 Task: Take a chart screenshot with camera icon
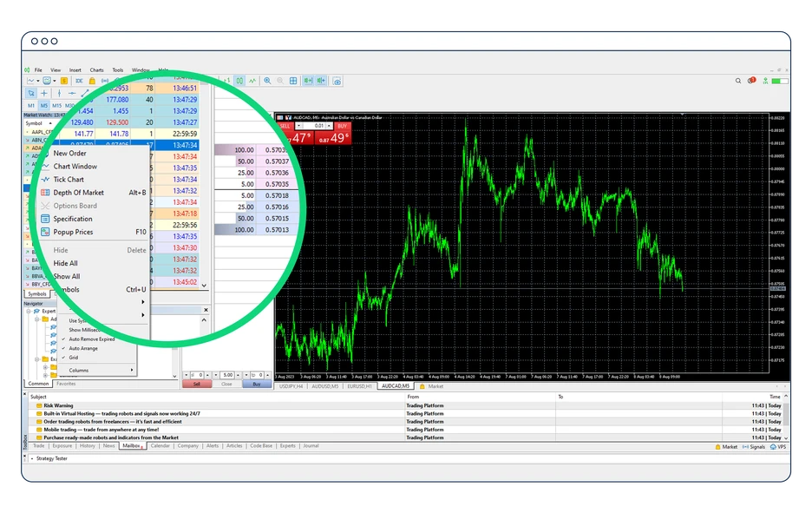(337, 82)
